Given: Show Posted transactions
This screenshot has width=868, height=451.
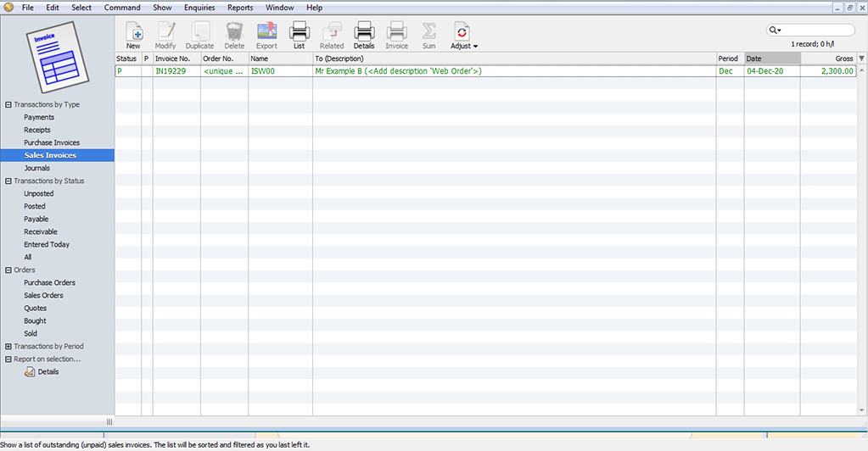Looking at the screenshot, I should pyautogui.click(x=34, y=206).
